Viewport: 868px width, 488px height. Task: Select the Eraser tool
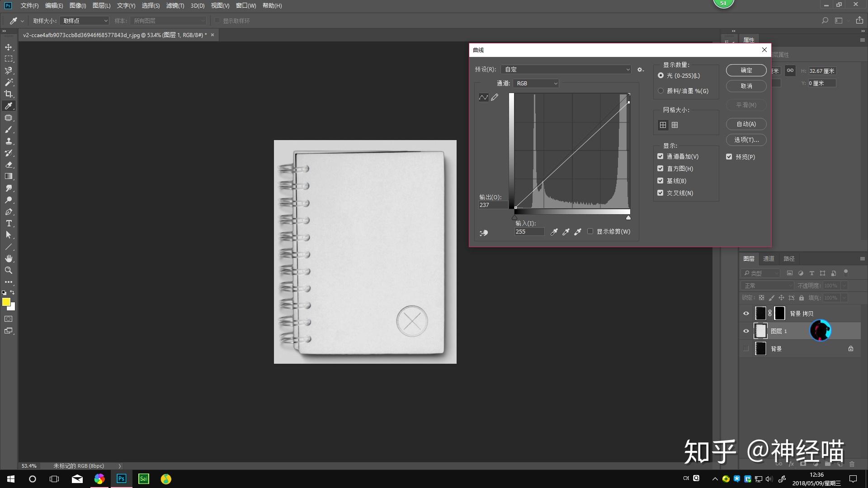click(9, 164)
